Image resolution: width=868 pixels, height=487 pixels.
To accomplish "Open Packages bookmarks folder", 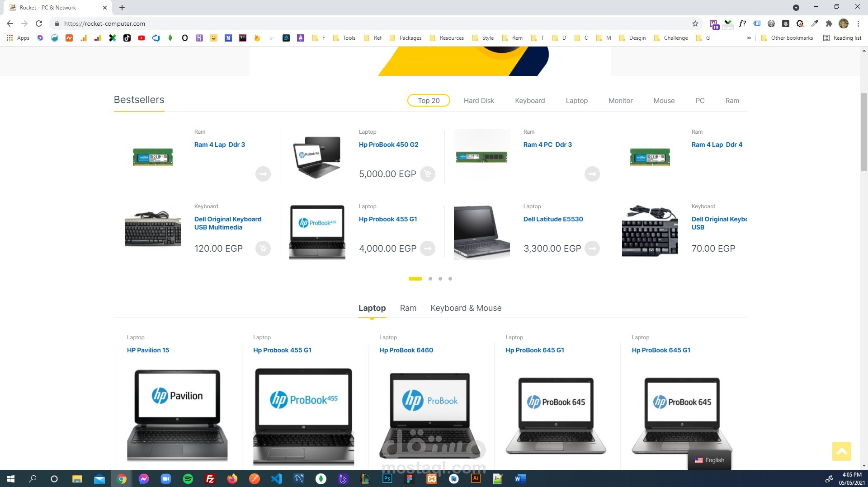I will [x=406, y=38].
